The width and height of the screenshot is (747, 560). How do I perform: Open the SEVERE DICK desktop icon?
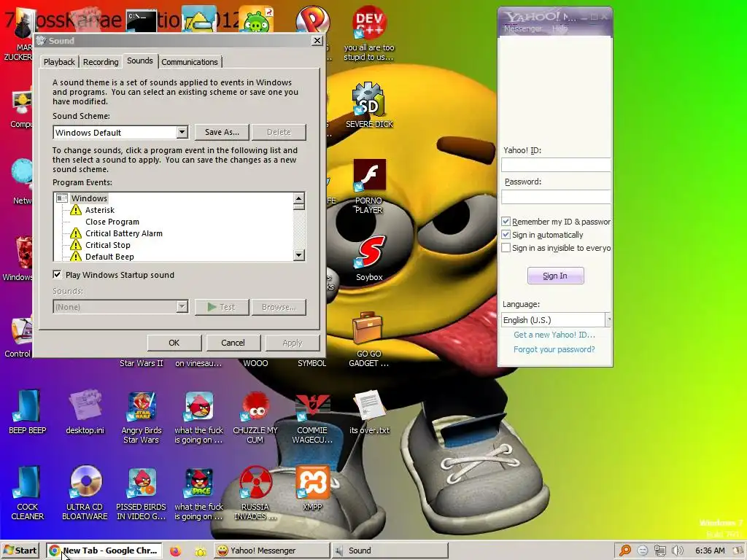coord(369,99)
